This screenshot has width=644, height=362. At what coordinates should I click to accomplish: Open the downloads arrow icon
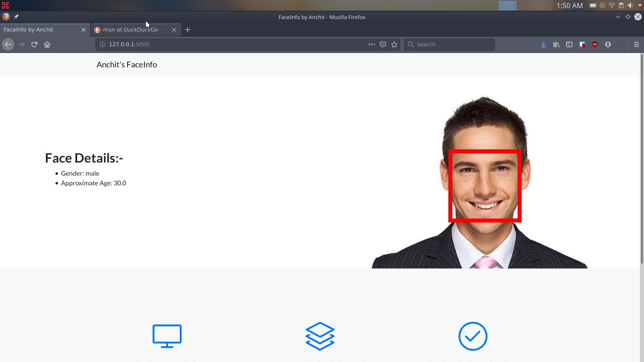(x=543, y=44)
